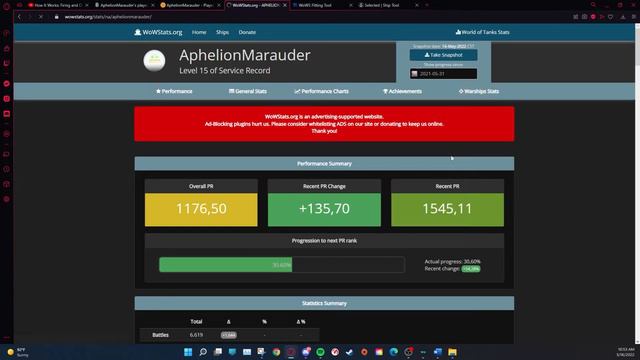Open Spotify from the taskbar
640x360 pixels.
pos(320,352)
